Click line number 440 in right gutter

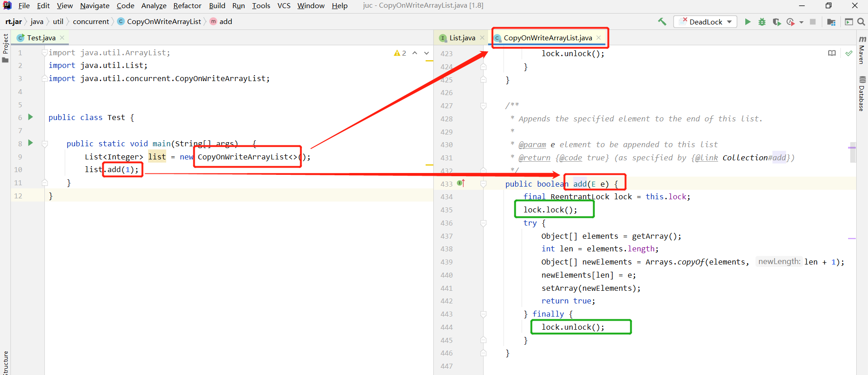(446, 275)
